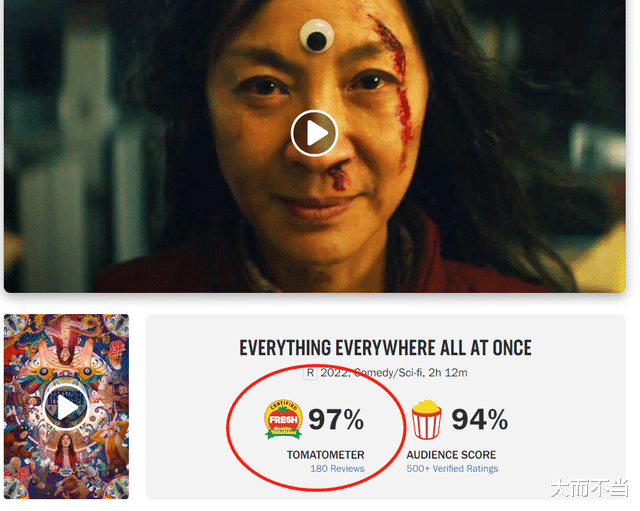Click the 2022 release year text

point(333,373)
